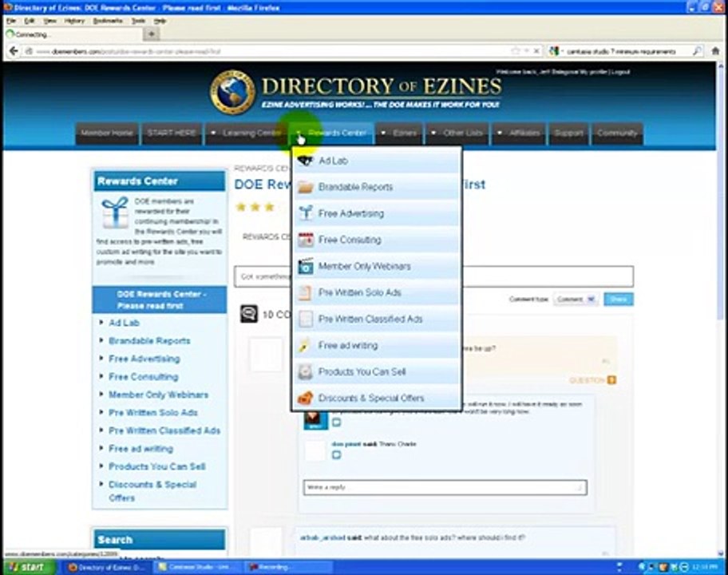
Task: Click the Member Only Webinars icon in dropdown
Action: pyautogui.click(x=306, y=266)
